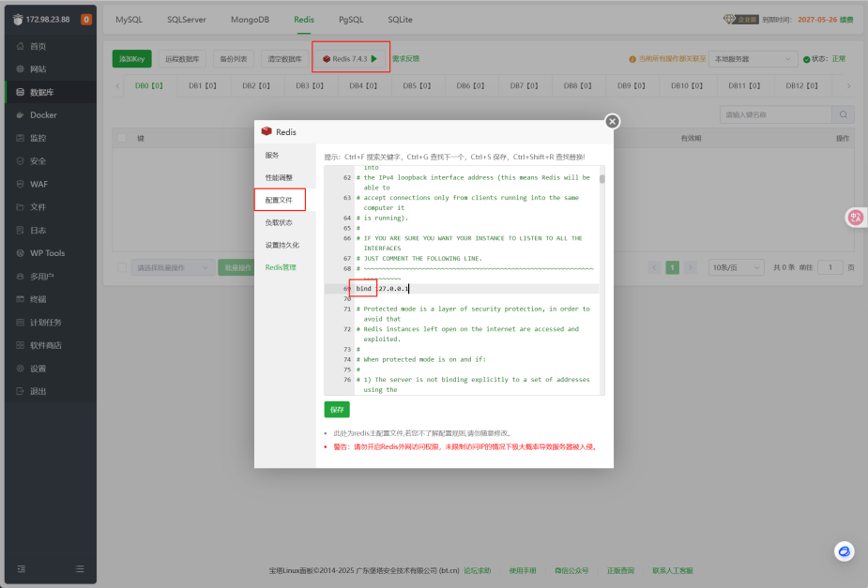Open the 本地服务器 server dropdown
The image size is (868, 588).
[753, 59]
